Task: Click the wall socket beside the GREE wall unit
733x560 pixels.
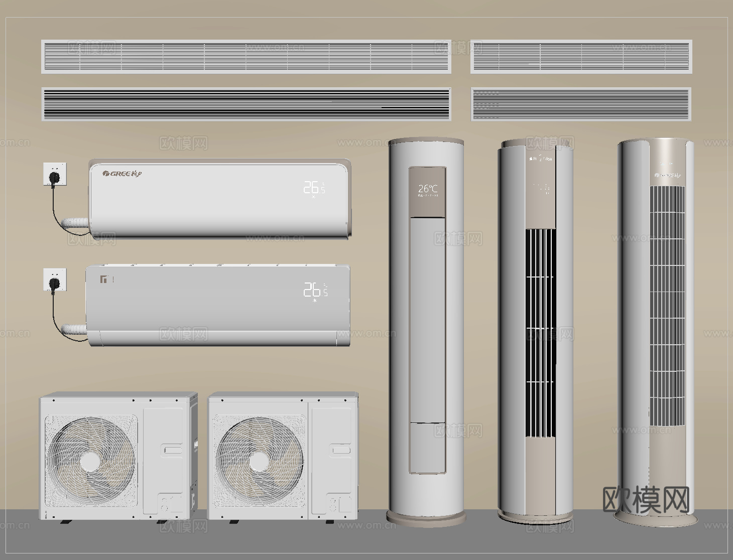Action: (x=55, y=174)
